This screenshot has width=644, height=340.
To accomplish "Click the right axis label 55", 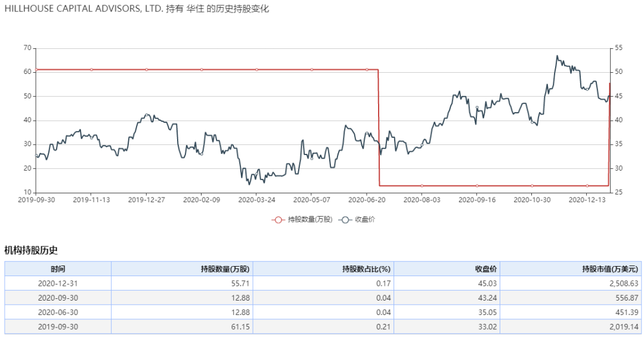I will point(619,48).
